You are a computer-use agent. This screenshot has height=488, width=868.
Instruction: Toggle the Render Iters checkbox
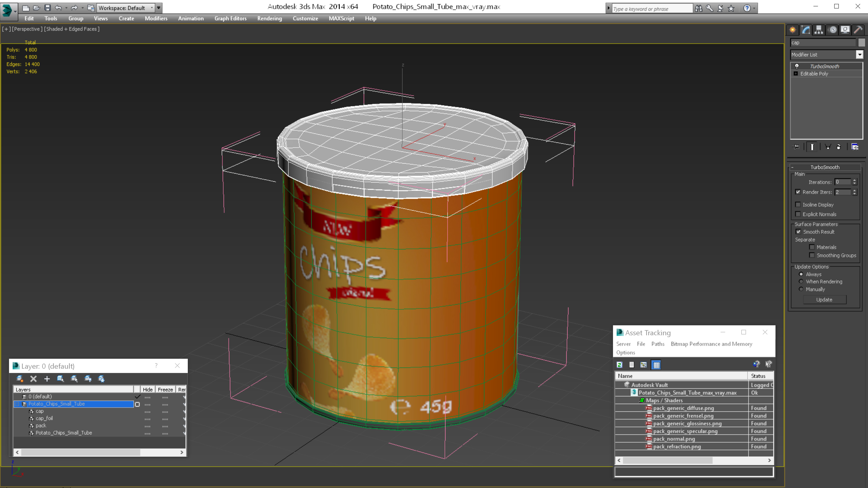coord(797,192)
